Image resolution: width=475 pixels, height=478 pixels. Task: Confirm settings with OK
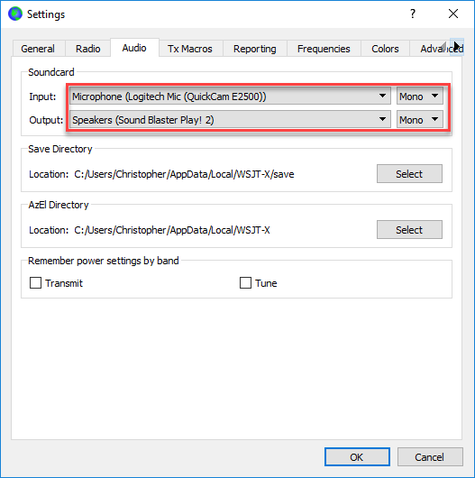357,457
